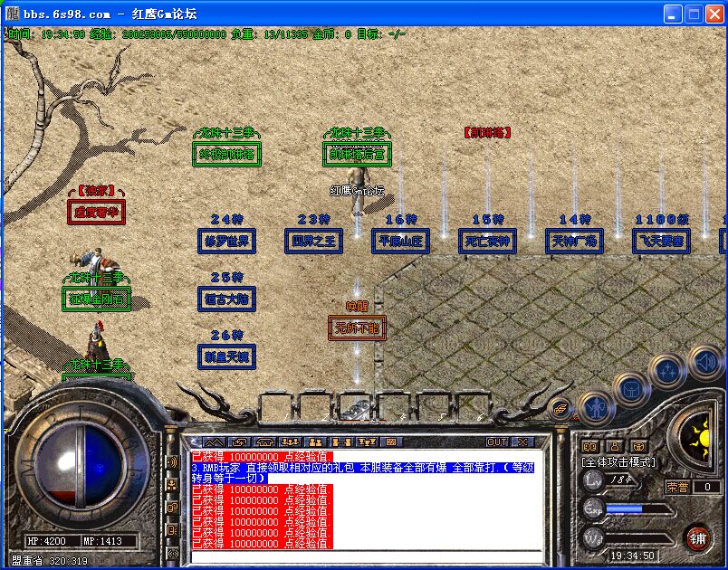Enter the 四界之王 portal
This screenshot has height=570, width=728.
pyautogui.click(x=313, y=242)
